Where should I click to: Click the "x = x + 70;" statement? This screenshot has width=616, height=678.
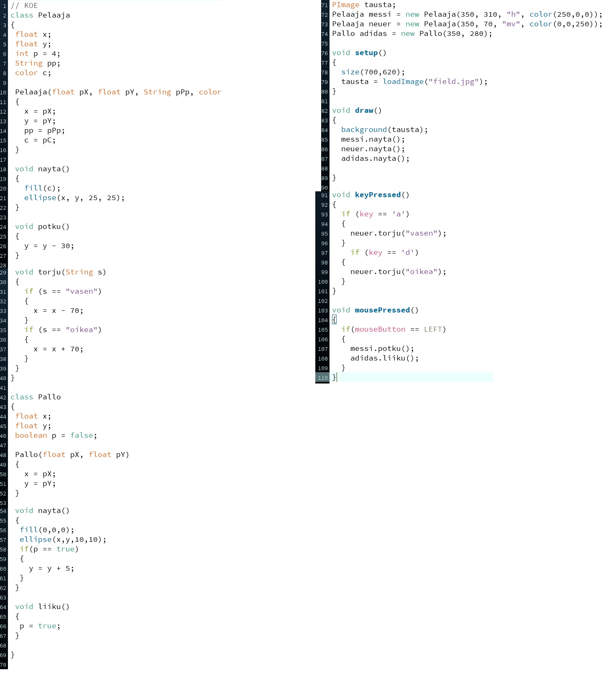coord(58,349)
